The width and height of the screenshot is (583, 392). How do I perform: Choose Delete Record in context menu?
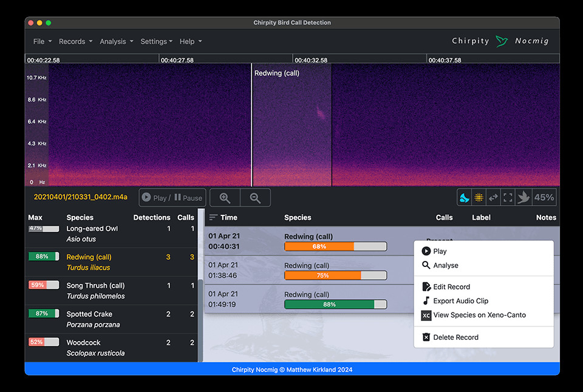(x=484, y=337)
